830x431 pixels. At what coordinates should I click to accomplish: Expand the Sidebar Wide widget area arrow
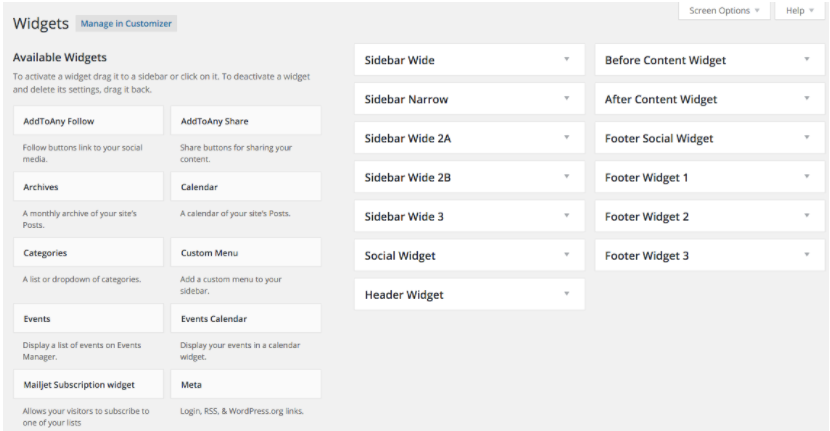click(x=566, y=60)
